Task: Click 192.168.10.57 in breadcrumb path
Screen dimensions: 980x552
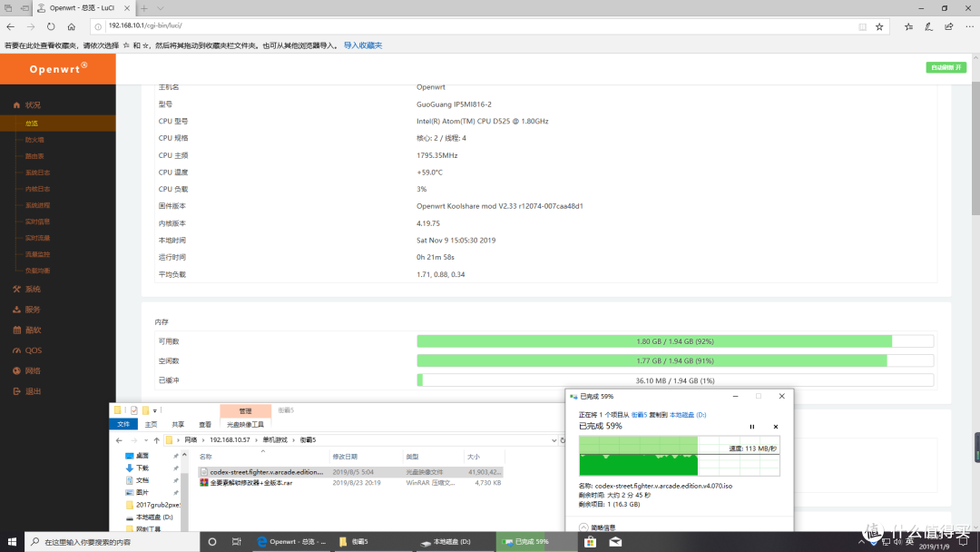Action: click(230, 440)
